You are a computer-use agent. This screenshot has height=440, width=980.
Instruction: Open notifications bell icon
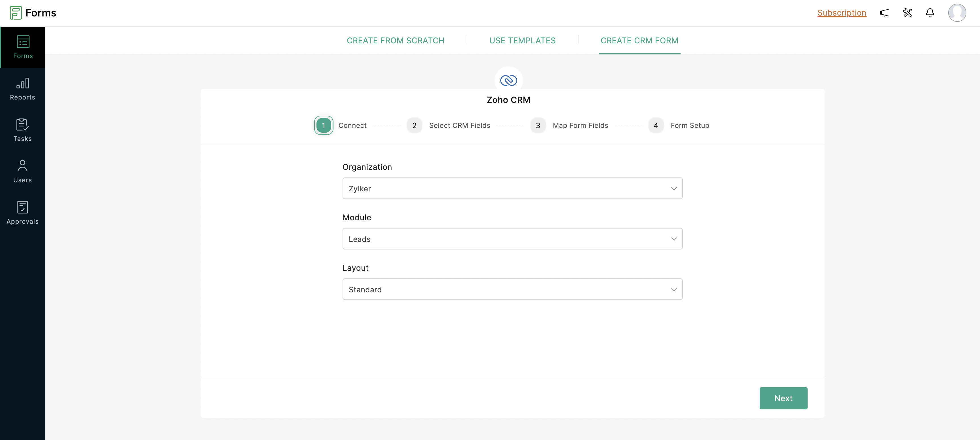tap(930, 13)
